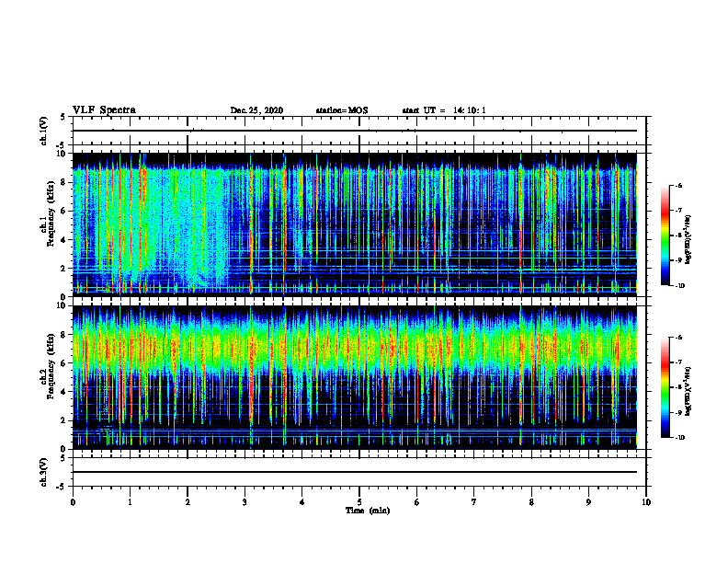Click the time axis tick label 10
Image resolution: width=728 pixels, height=563 pixels.
tap(646, 502)
